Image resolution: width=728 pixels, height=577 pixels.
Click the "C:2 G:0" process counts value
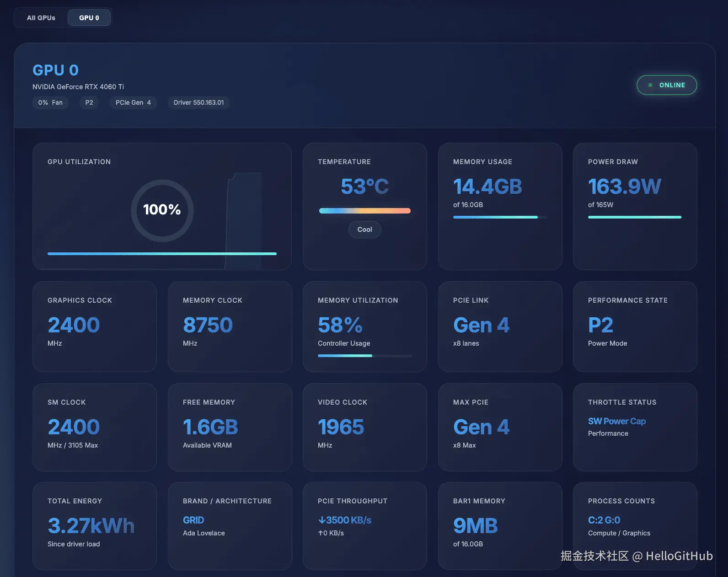pyautogui.click(x=604, y=520)
